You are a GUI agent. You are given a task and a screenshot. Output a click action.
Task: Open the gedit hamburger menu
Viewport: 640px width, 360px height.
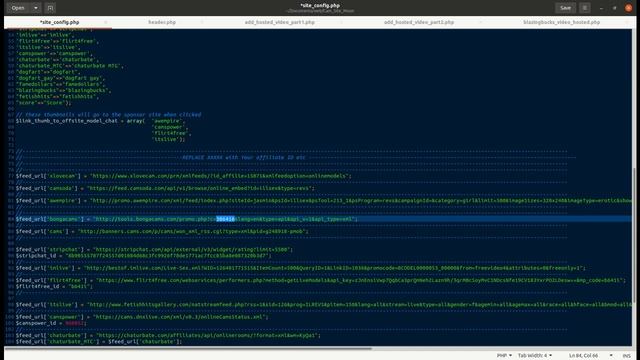pos(585,8)
